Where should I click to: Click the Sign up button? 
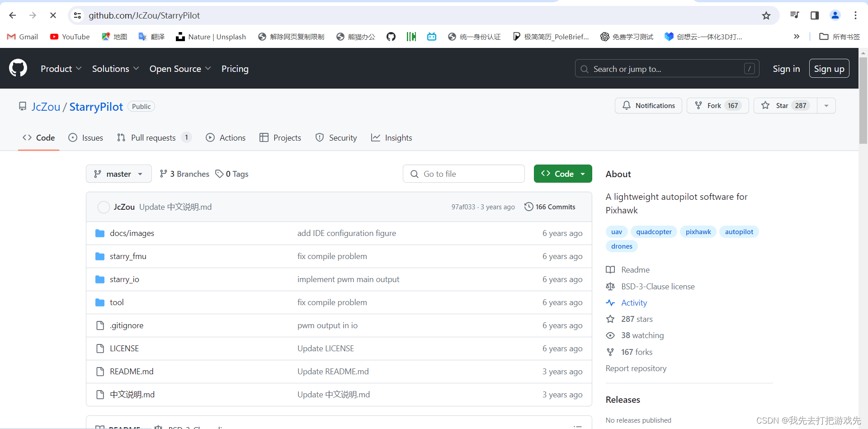[829, 69]
